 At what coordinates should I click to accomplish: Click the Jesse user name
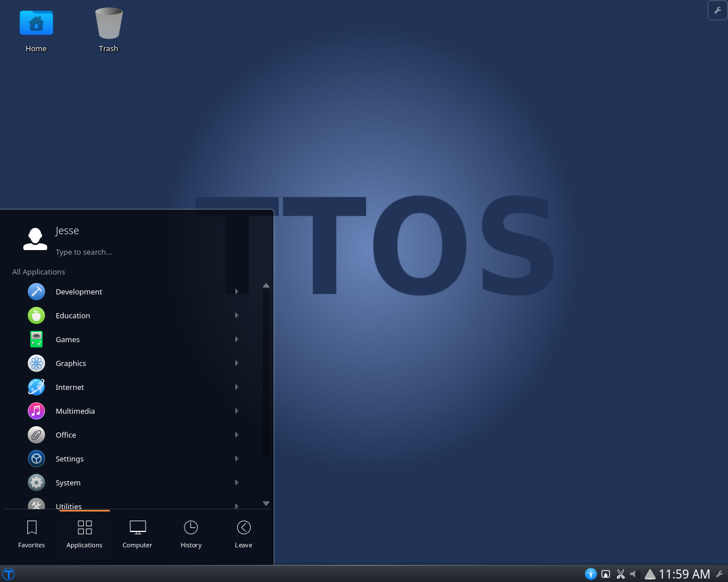(x=67, y=231)
